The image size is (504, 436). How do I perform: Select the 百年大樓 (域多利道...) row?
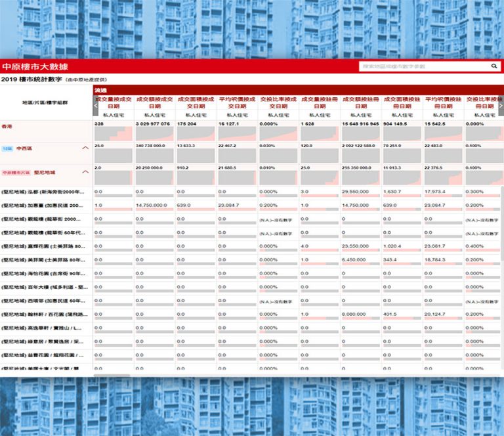[45, 287]
